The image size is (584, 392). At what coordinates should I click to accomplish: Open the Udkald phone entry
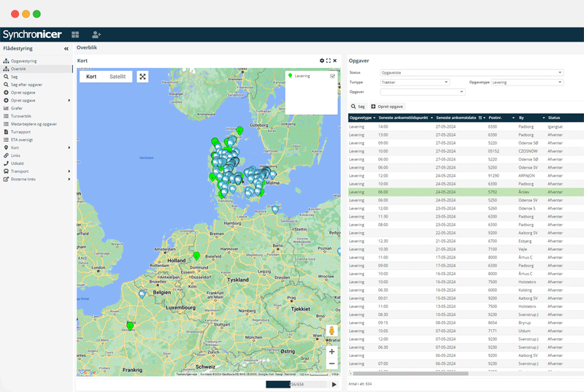[x=17, y=163]
